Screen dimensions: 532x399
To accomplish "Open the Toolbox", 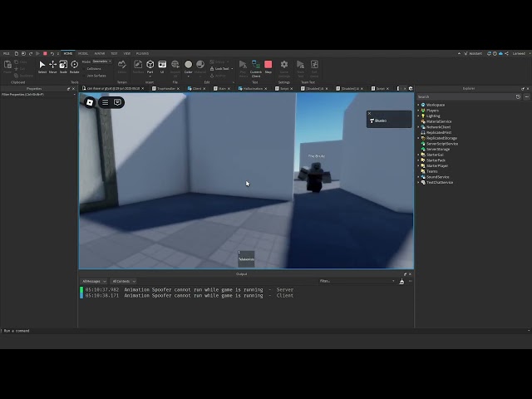I will tap(138, 66).
